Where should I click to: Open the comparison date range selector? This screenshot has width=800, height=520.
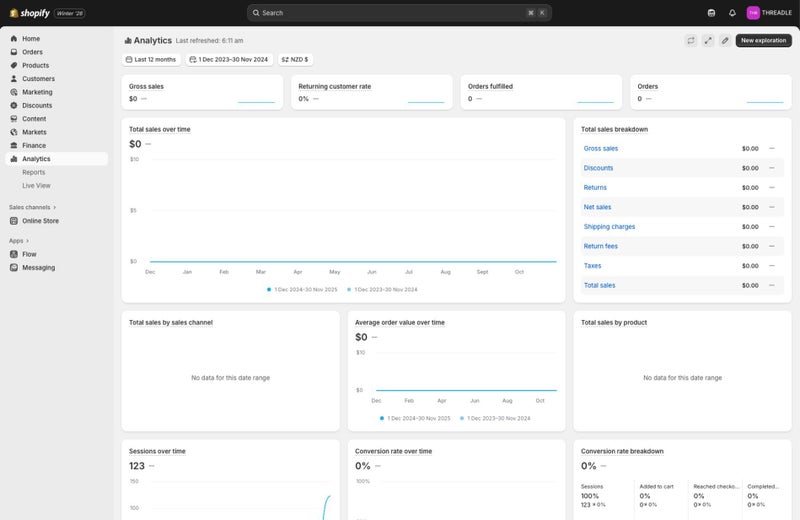[x=228, y=60]
